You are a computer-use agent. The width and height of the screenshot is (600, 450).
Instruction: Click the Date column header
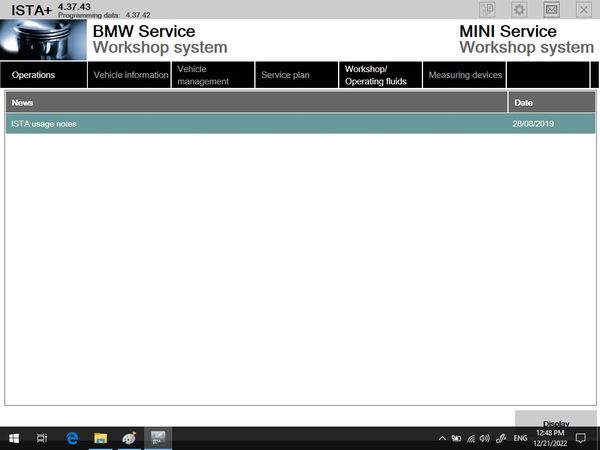[x=552, y=102]
